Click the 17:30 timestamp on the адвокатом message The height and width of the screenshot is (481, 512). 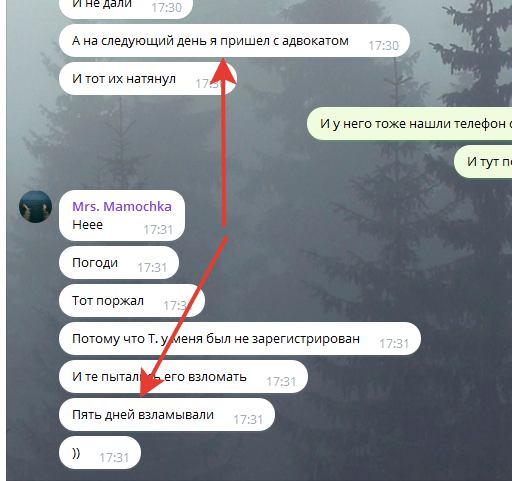[384, 46]
